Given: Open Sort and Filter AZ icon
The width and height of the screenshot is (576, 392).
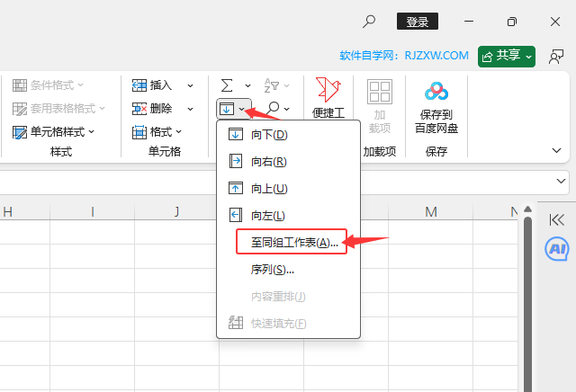Looking at the screenshot, I should (272, 85).
